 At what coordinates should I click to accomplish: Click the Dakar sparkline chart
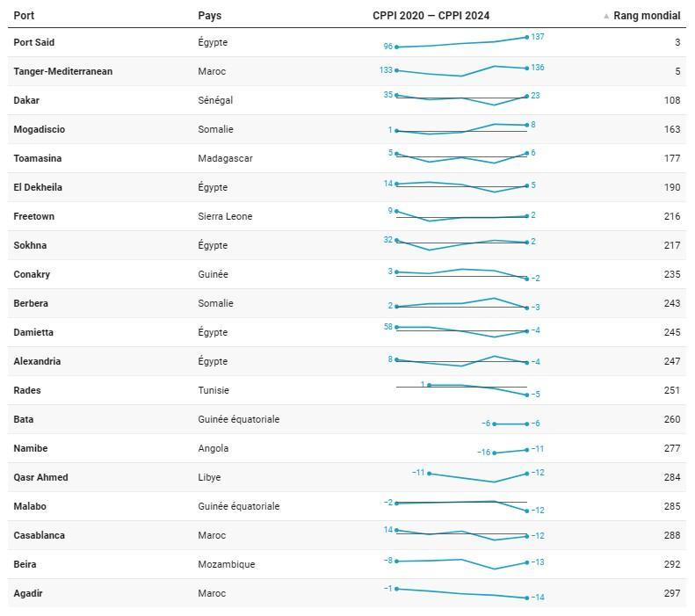(461, 99)
